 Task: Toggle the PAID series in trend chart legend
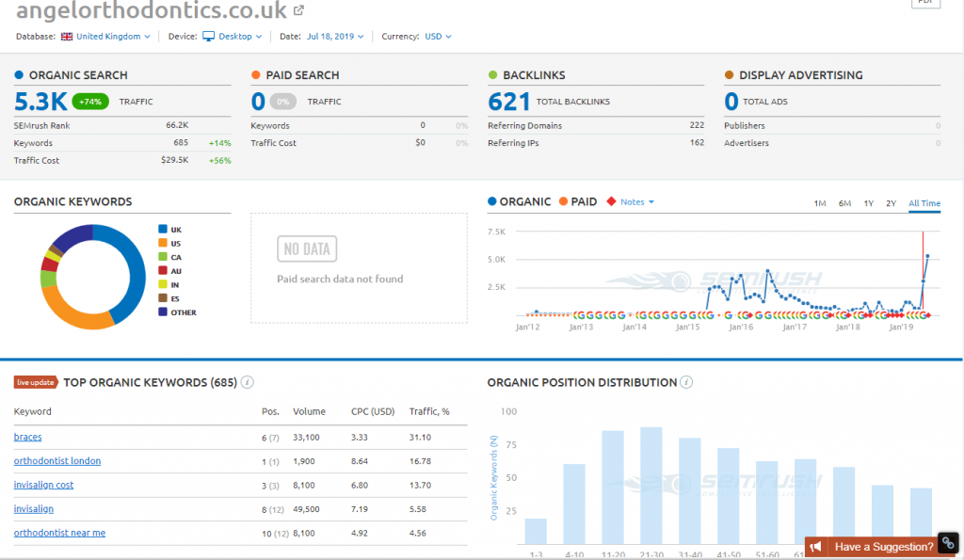tap(578, 201)
